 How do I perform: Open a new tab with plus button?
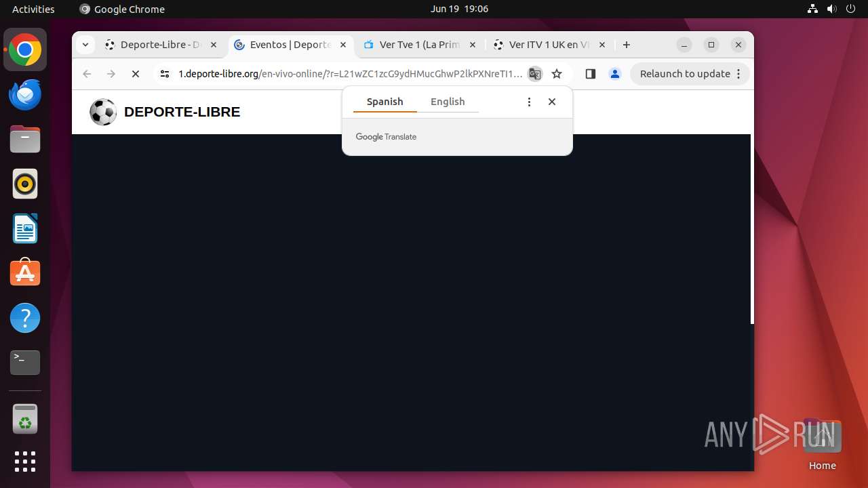tap(627, 45)
